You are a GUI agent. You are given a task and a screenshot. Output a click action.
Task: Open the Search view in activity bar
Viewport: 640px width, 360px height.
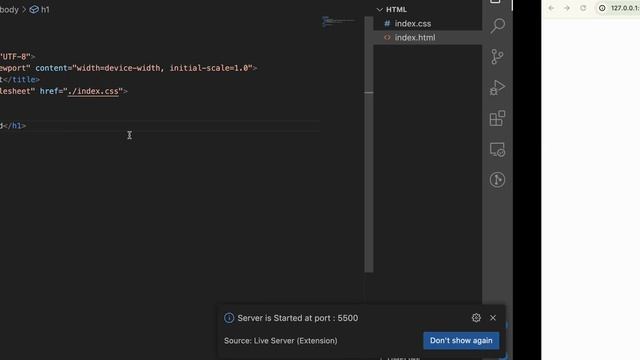coord(498,26)
